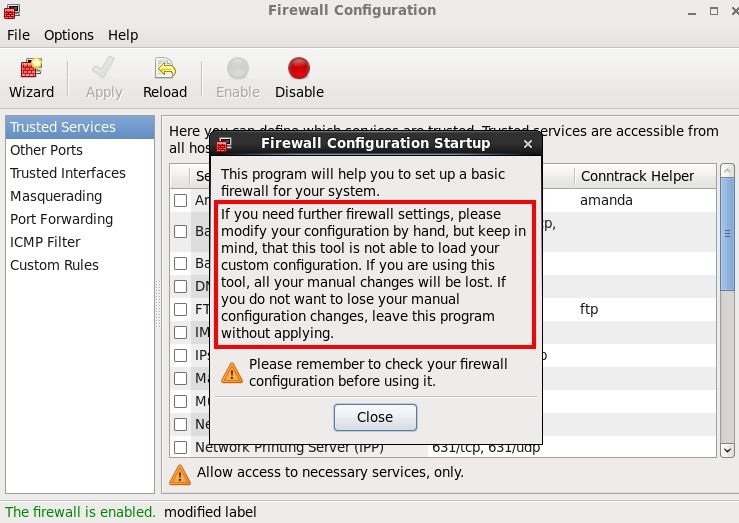Minimize the Firewall Configuration window
Image resolution: width=739 pixels, height=523 pixels.
pyautogui.click(x=692, y=11)
